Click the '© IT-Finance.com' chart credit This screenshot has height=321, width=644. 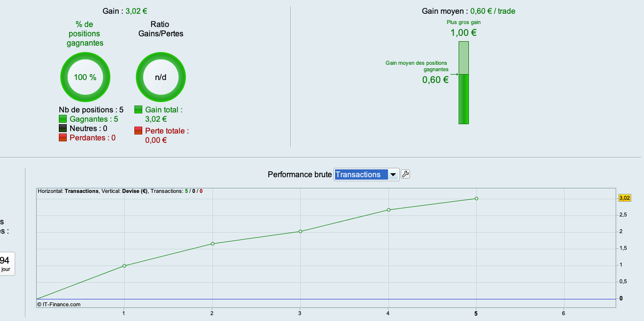point(59,304)
